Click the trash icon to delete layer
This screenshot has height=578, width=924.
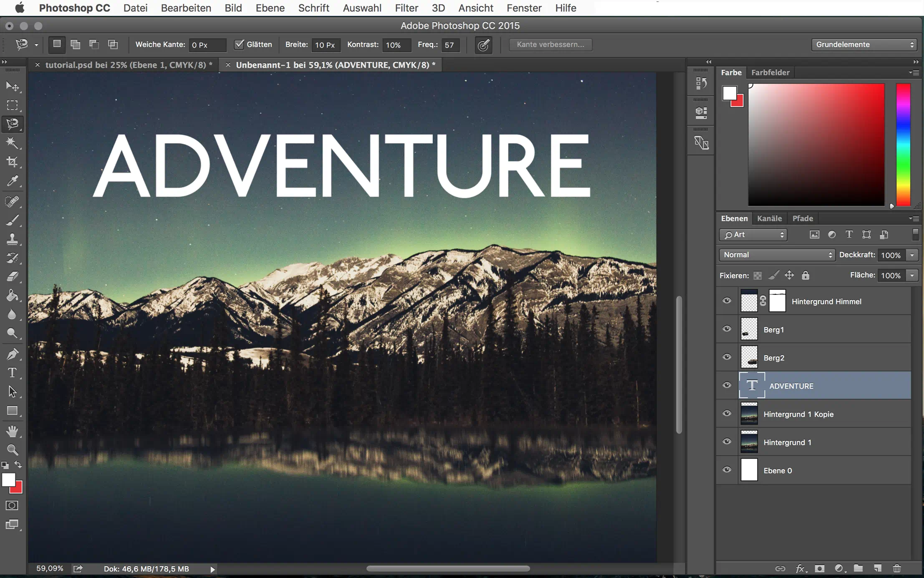coord(897,568)
